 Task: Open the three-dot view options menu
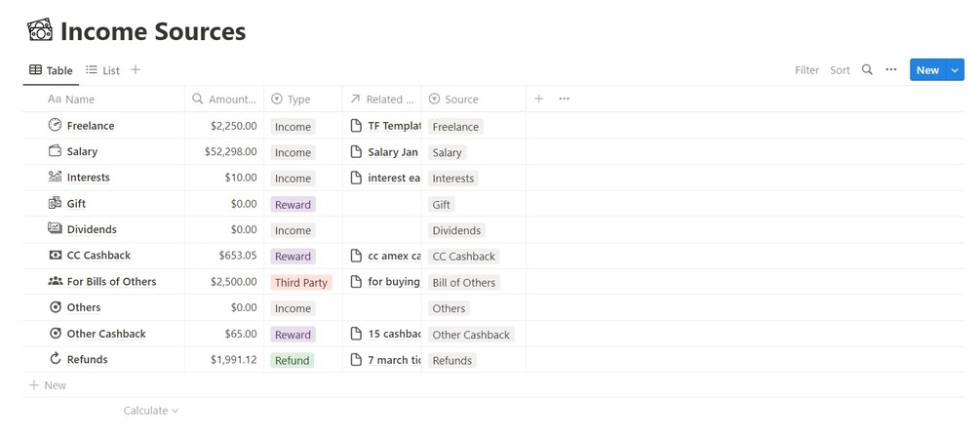click(891, 70)
